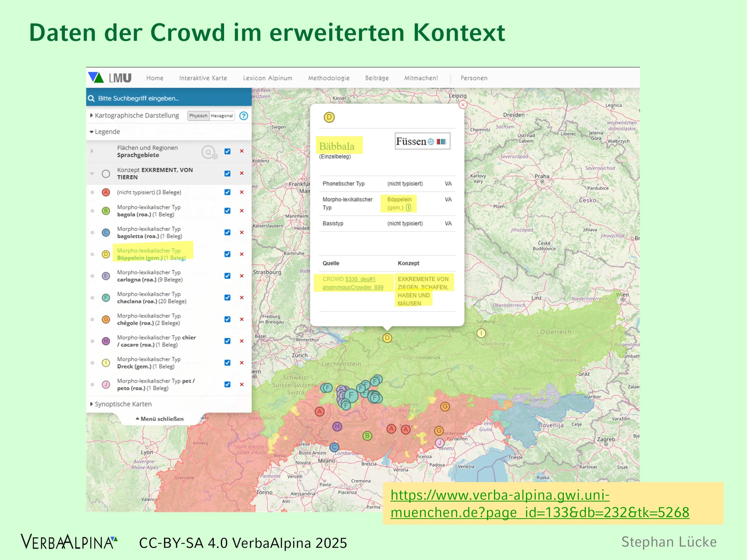This screenshot has height=560, width=747.
Task: Open the Beiträge menu item
Action: tap(377, 78)
